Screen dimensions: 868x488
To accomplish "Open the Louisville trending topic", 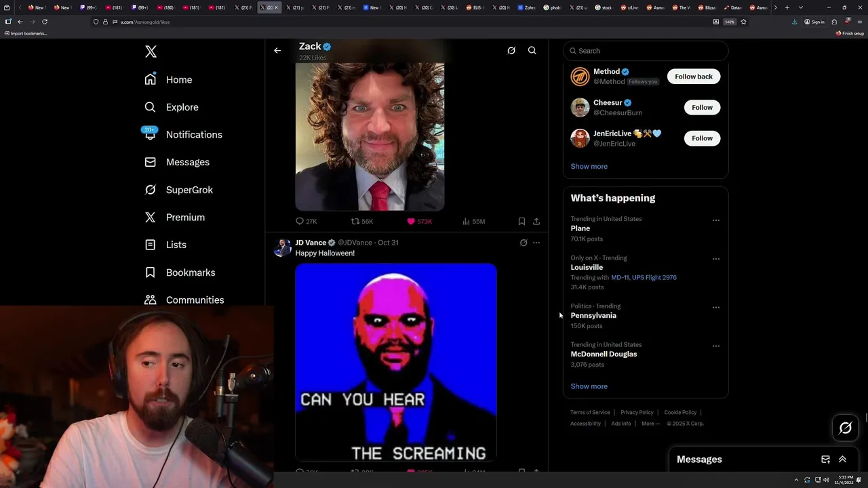I will (x=587, y=267).
